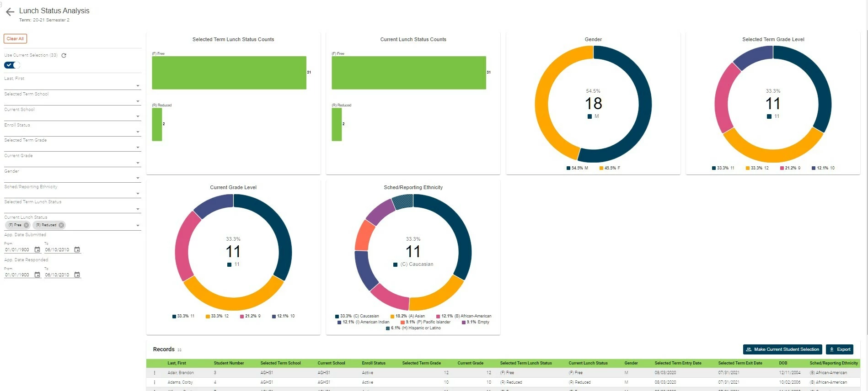Open calendar for App. Date Responded From

click(x=38, y=275)
